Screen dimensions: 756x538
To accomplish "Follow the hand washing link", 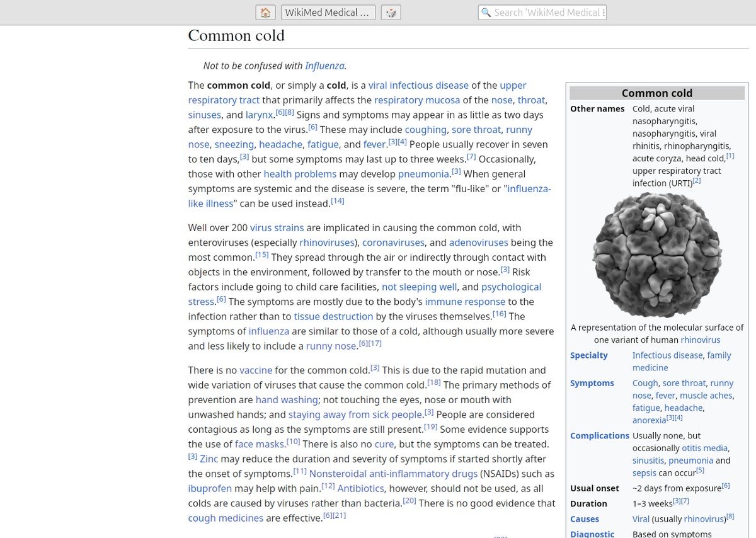I will [x=287, y=399].
